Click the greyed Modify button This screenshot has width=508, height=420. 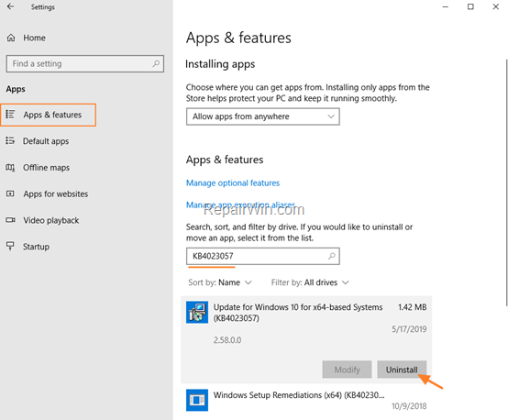pyautogui.click(x=347, y=370)
